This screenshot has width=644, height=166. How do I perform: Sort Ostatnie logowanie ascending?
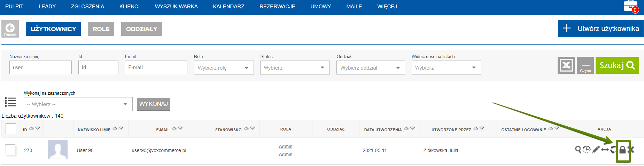point(551,128)
